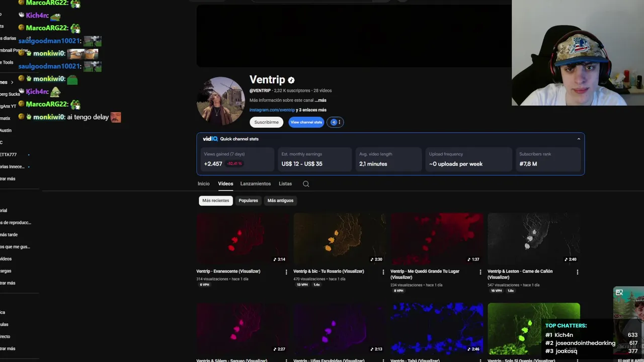Screen dimensions: 644x362
Task: Click the View channel stats button
Action: (306, 122)
